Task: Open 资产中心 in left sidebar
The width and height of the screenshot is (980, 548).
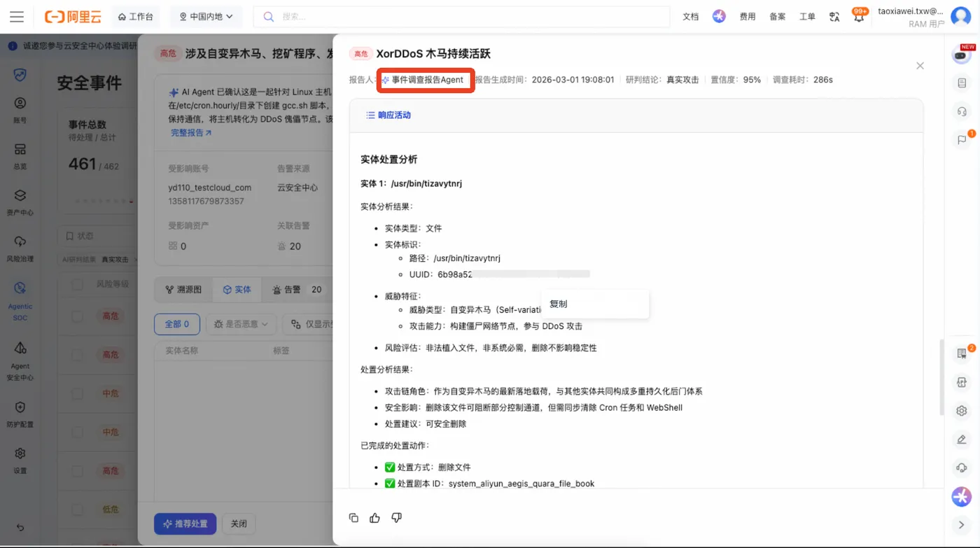Action: coord(20,203)
